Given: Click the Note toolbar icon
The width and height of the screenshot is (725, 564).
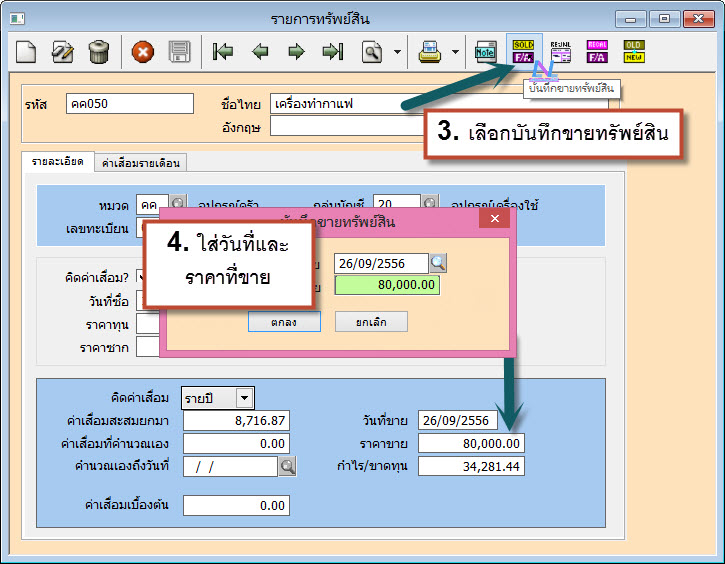Looking at the screenshot, I should click(x=485, y=52).
